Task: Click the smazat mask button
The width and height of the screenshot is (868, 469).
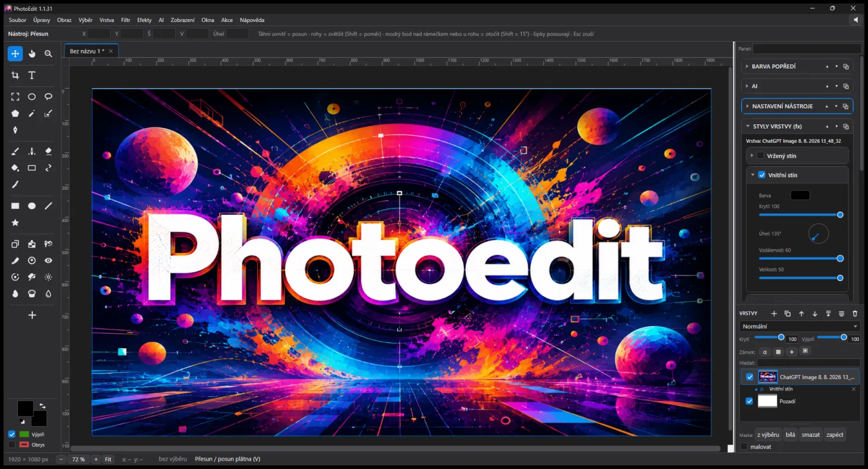Action: (811, 434)
